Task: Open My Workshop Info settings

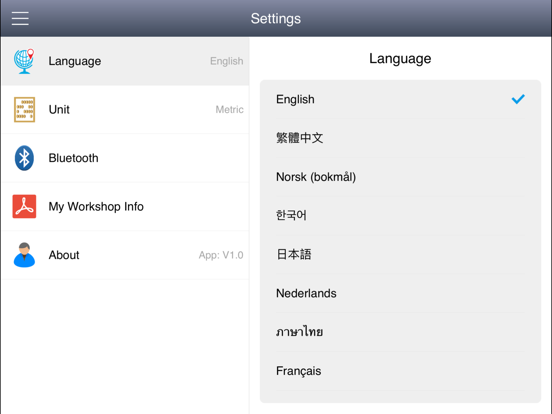Action: [125, 207]
